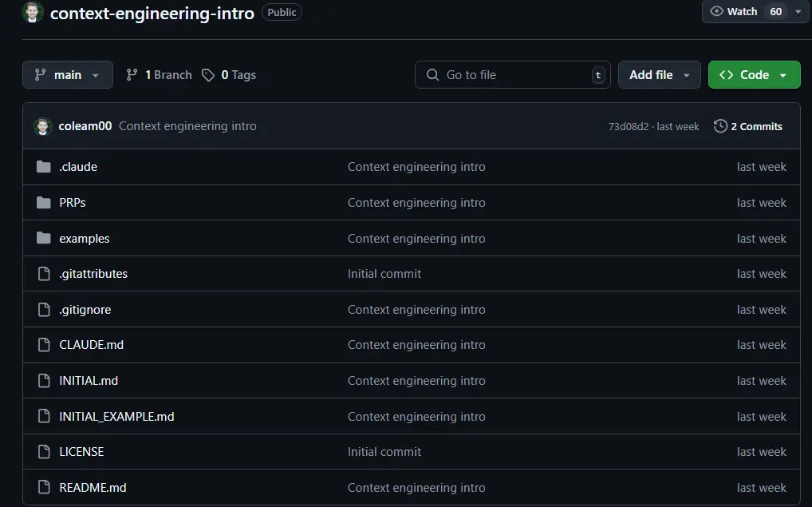Click the examples folder icon

coord(44,239)
